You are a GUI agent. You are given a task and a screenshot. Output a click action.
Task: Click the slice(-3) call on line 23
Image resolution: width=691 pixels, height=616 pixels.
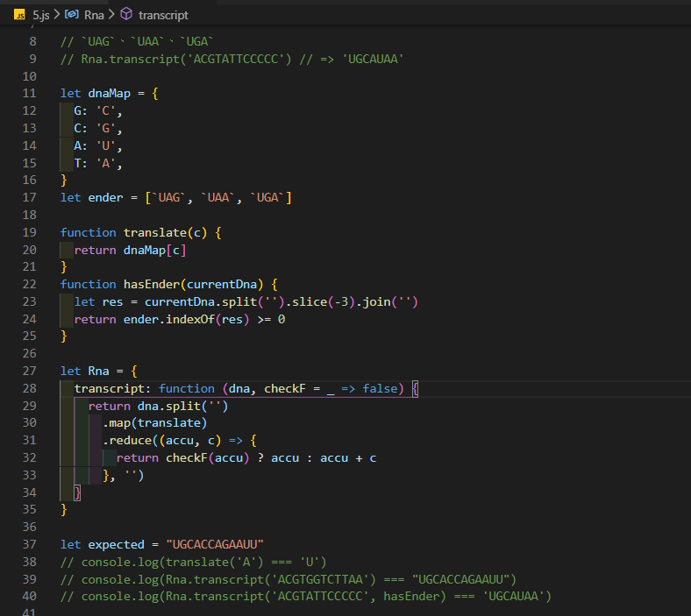323,302
